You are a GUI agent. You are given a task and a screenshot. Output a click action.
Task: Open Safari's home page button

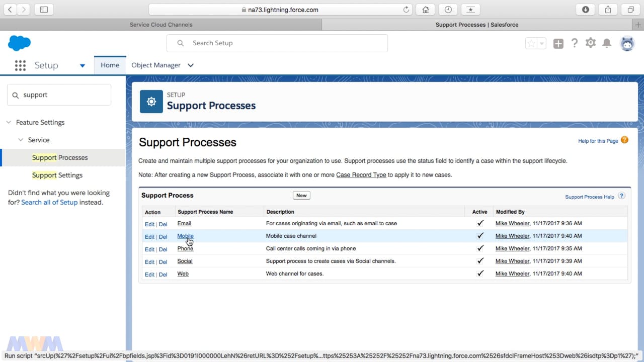(426, 10)
